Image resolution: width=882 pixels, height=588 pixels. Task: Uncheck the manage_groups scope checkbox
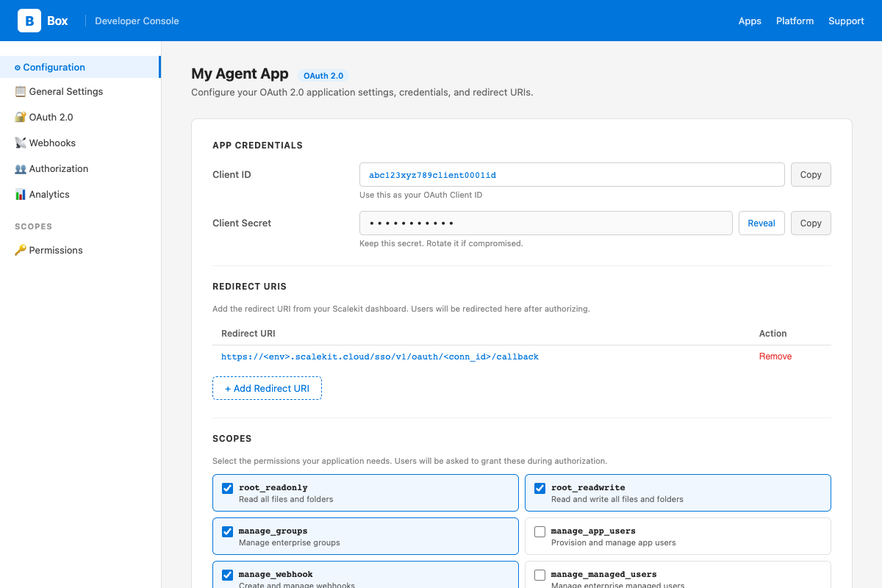click(228, 531)
